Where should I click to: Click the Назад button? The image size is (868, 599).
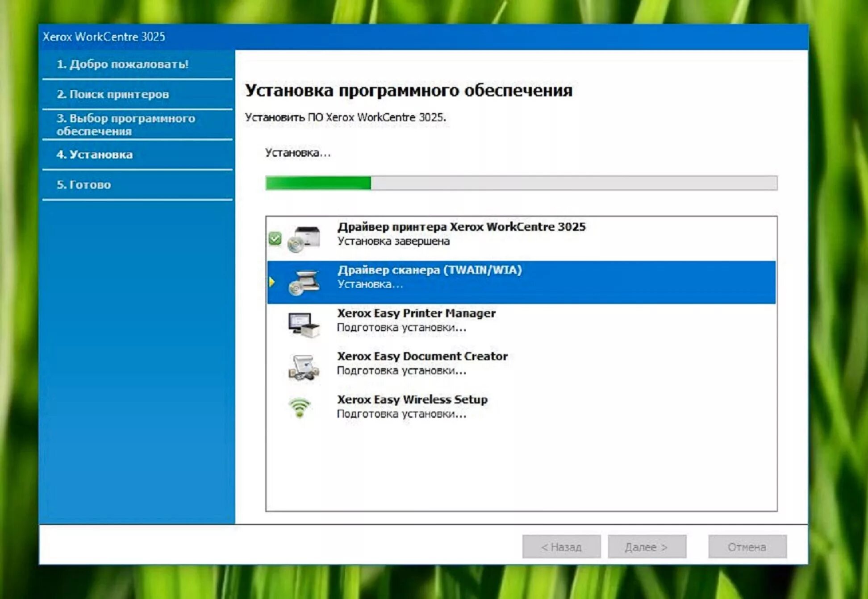point(561,547)
